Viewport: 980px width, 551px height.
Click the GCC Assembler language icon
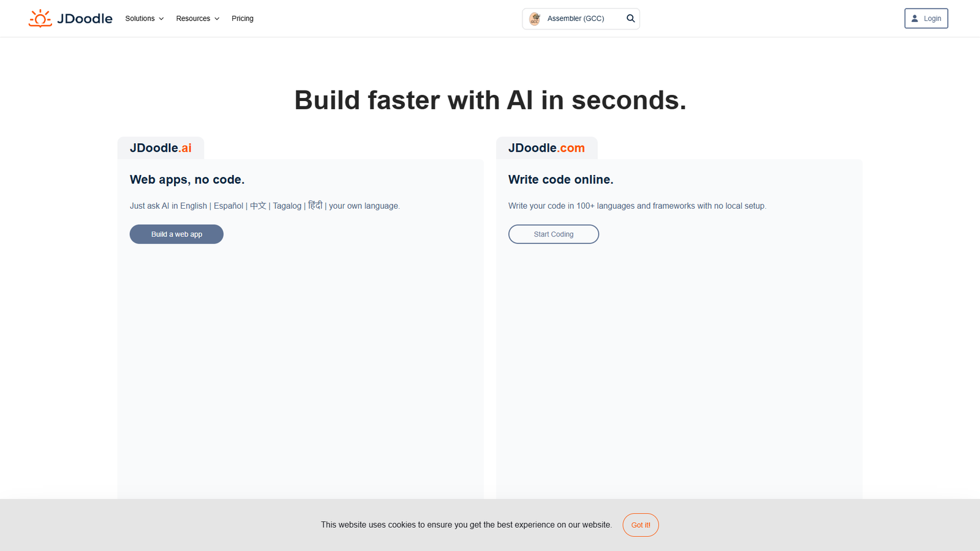click(535, 19)
